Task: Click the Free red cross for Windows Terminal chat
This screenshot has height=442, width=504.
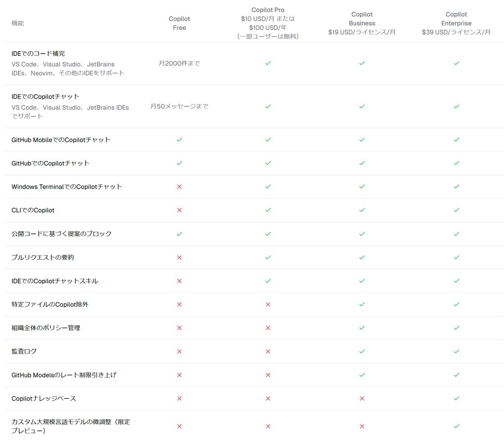Action: [179, 187]
